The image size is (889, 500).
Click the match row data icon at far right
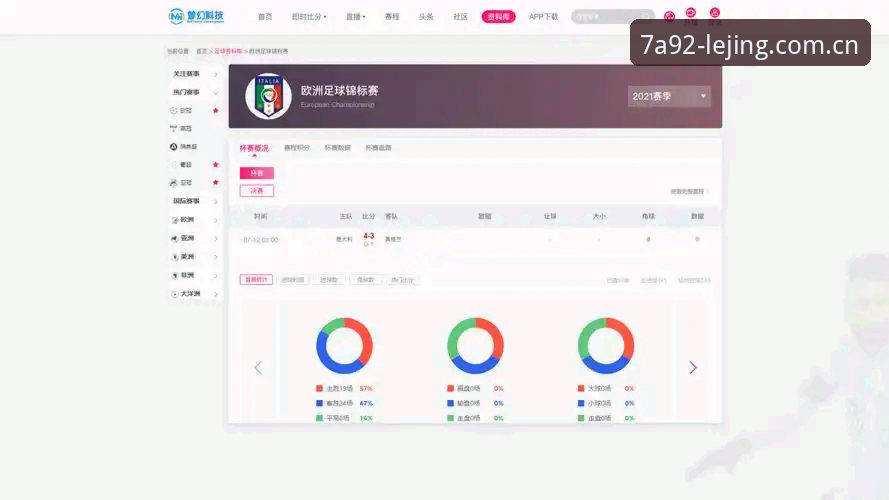tap(697, 240)
